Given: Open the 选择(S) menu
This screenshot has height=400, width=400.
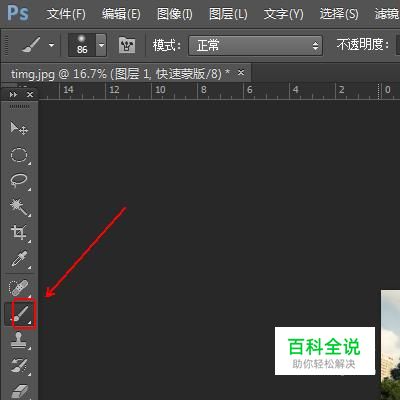Looking at the screenshot, I should click(339, 14).
